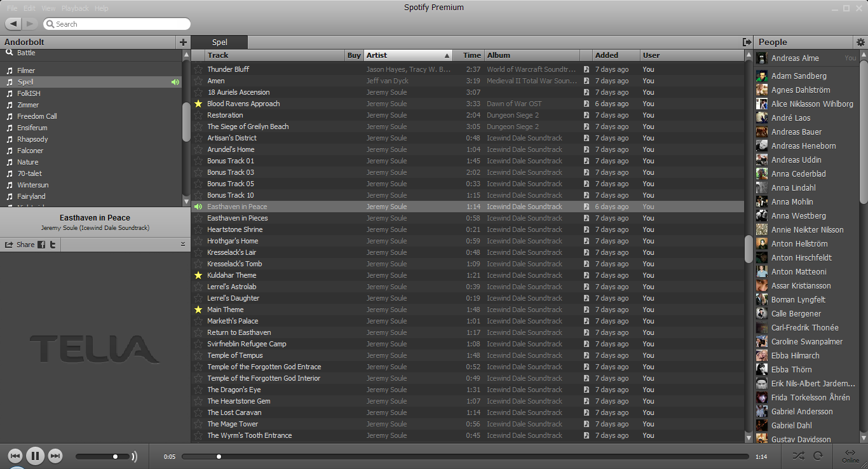The height and width of the screenshot is (469, 868).
Task: Click the Share button
Action: click(x=20, y=245)
